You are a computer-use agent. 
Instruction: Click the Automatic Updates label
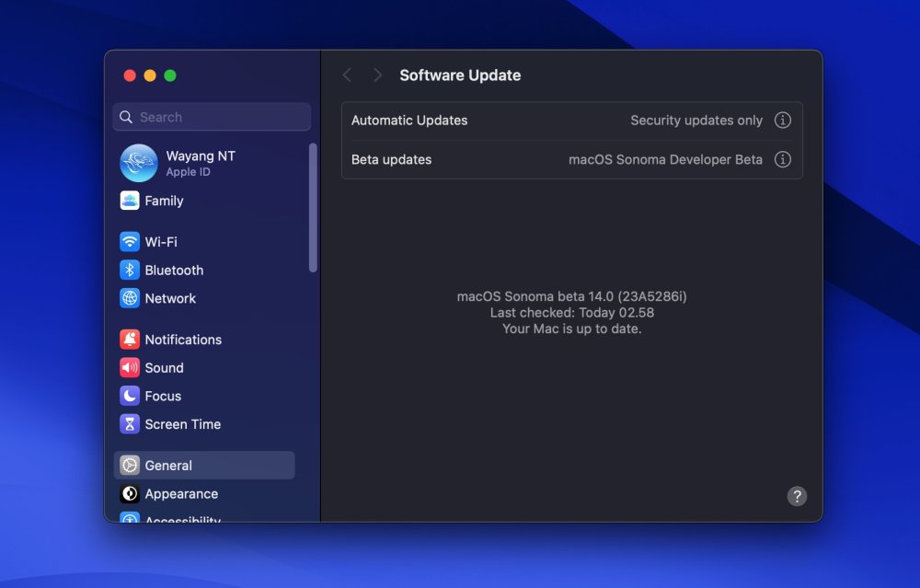(409, 121)
